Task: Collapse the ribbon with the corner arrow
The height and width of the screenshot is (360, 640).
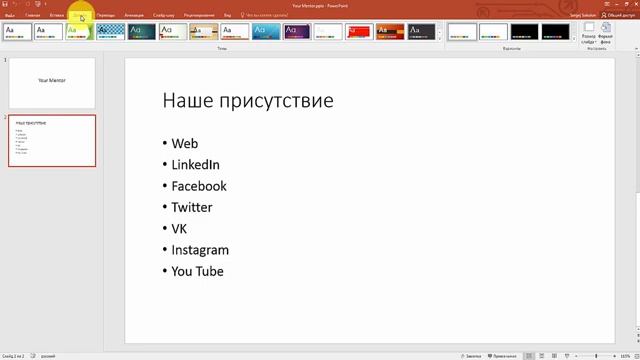Action: pyautogui.click(x=636, y=49)
